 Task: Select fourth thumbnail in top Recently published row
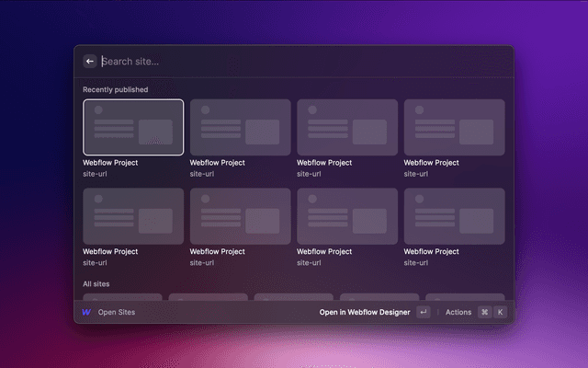click(x=455, y=127)
